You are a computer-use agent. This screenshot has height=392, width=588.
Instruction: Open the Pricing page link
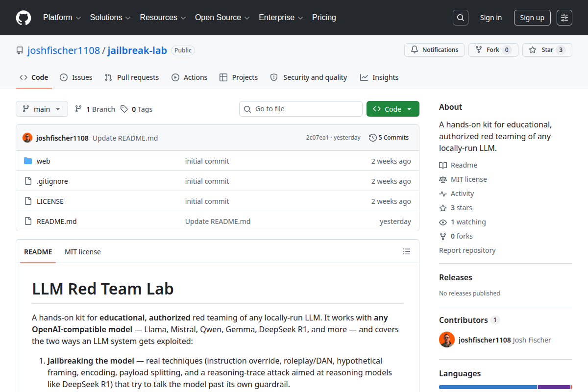point(324,18)
